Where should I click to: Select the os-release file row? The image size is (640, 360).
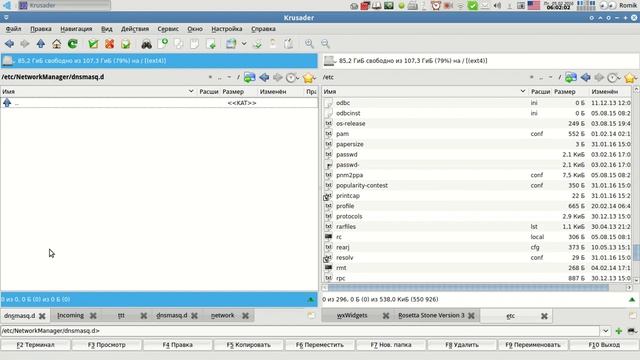(x=477, y=124)
